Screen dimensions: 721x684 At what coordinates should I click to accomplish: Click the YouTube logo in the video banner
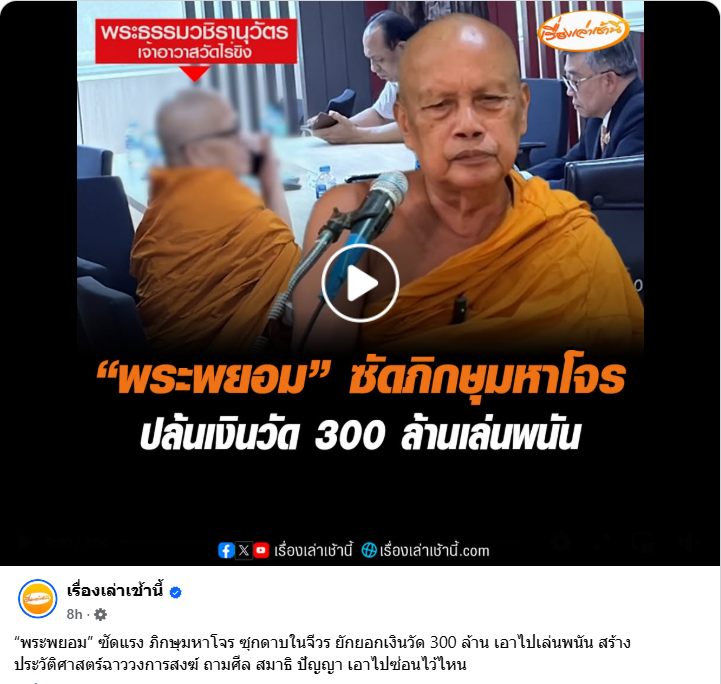click(261, 550)
